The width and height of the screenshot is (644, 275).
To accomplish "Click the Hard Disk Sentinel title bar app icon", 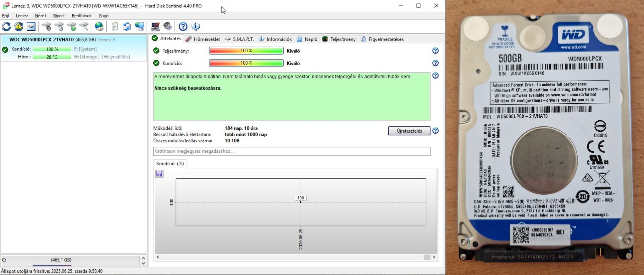I will (6, 6).
